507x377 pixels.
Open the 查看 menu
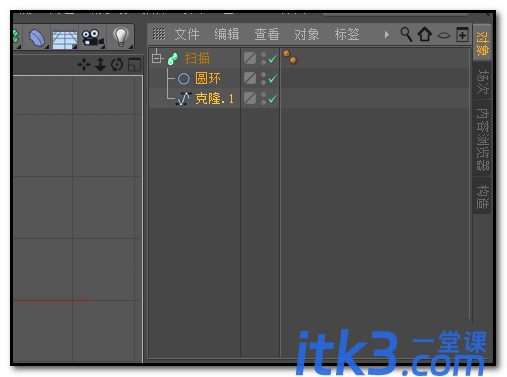(267, 34)
